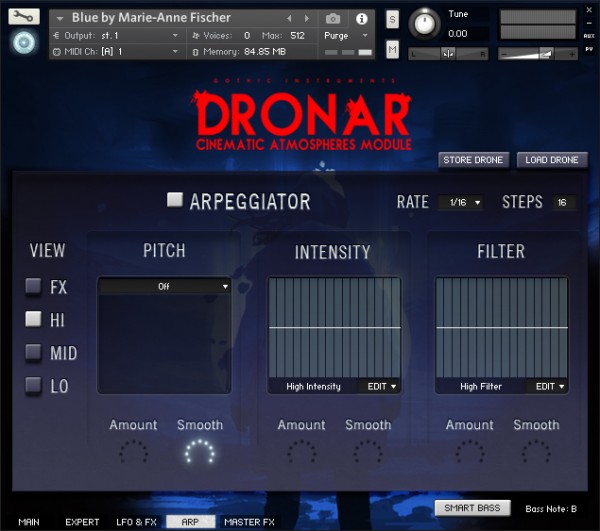Image resolution: width=600 pixels, height=531 pixels.
Task: Open the camera snapshot view
Action: [x=333, y=18]
